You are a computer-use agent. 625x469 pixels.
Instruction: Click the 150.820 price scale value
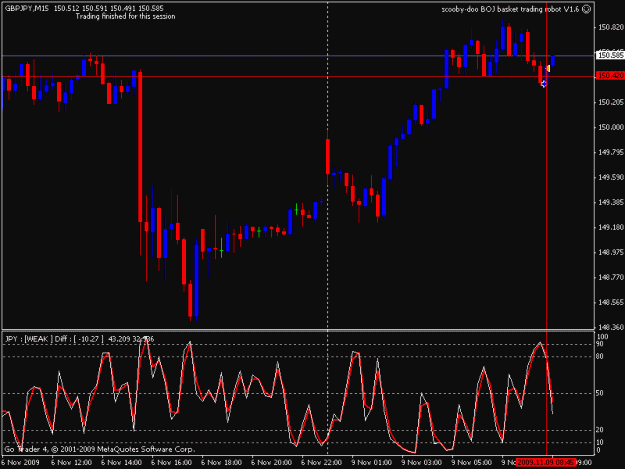[x=611, y=27]
